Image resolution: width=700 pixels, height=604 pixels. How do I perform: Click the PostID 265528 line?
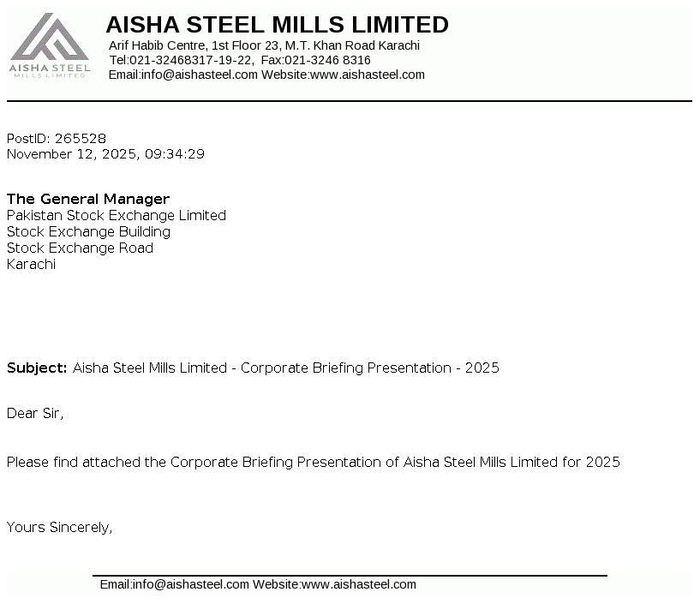57,138
